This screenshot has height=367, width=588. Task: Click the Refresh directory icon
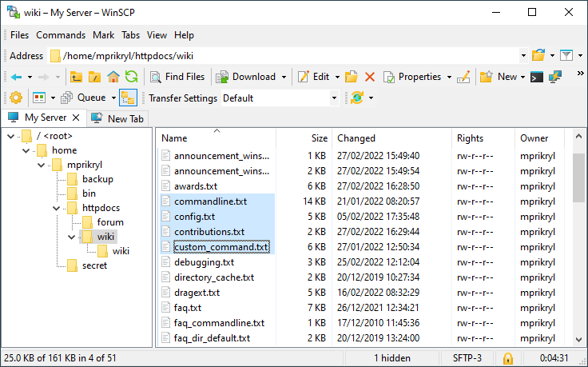coord(131,77)
